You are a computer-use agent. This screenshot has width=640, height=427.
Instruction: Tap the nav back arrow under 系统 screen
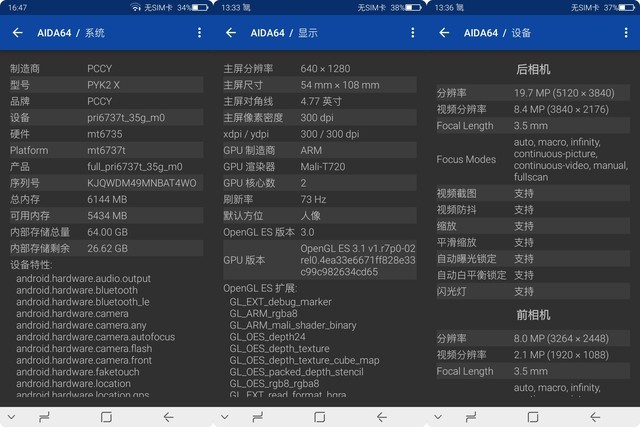point(168,417)
